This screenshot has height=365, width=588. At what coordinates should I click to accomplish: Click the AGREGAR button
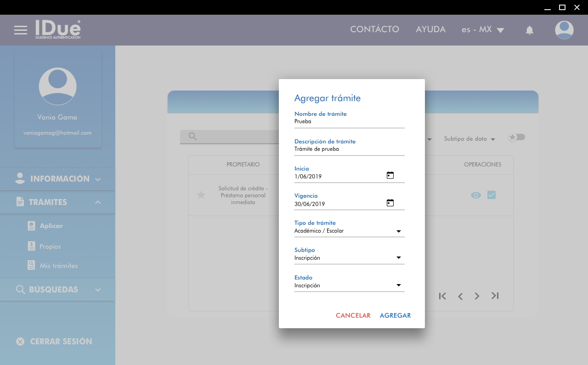pyautogui.click(x=395, y=315)
